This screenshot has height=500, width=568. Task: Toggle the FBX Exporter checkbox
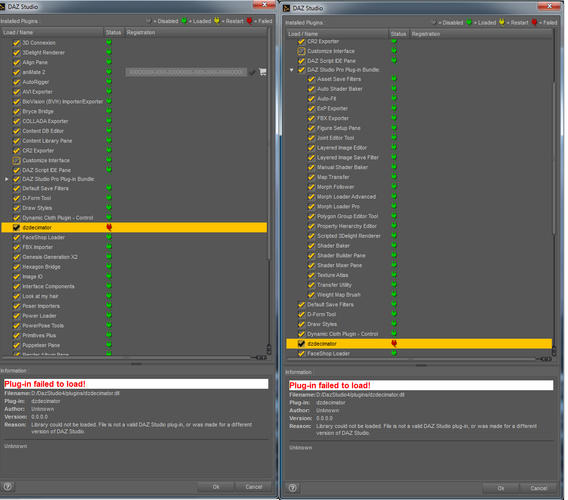(311, 118)
